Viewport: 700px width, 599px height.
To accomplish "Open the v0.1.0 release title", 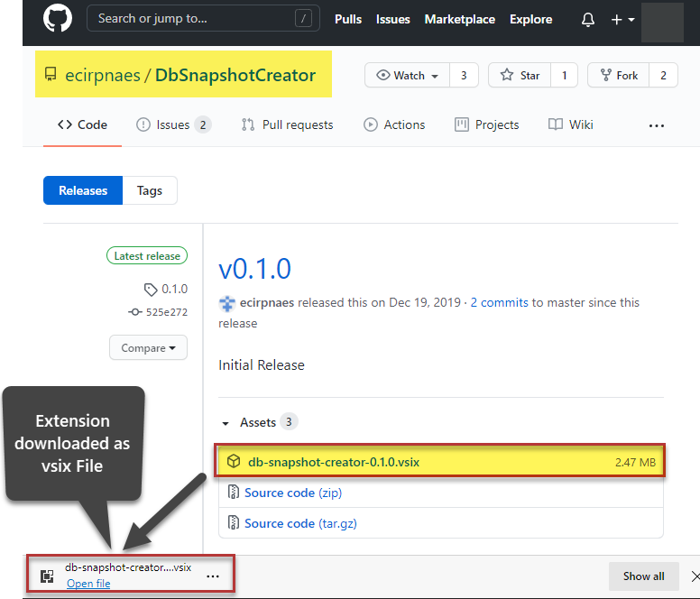I will [254, 269].
